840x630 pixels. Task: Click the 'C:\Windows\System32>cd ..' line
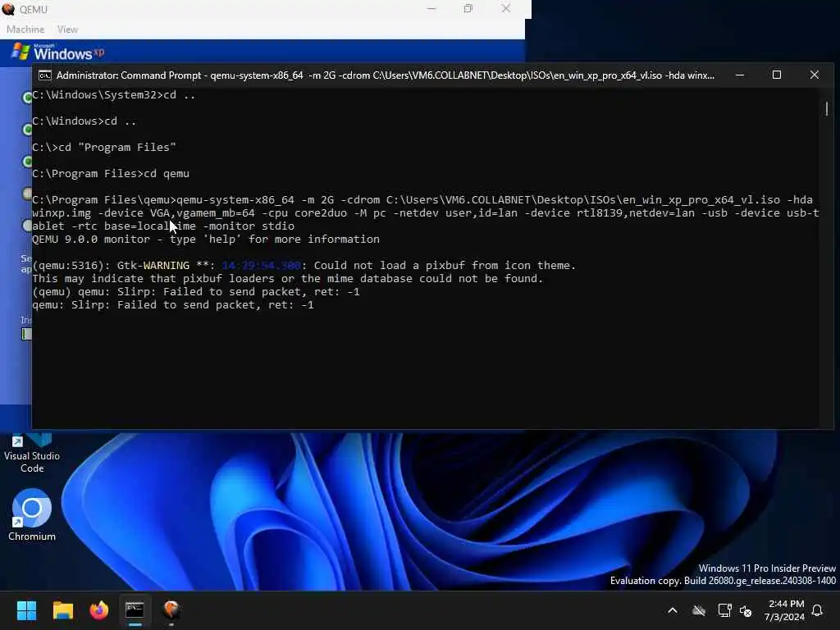pyautogui.click(x=113, y=95)
